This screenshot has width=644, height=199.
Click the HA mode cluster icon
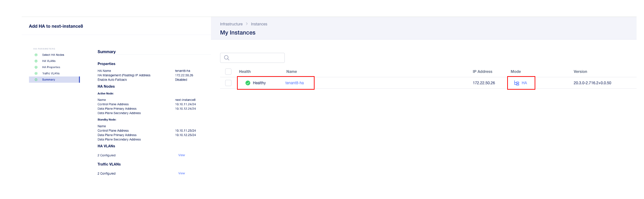pos(517,83)
